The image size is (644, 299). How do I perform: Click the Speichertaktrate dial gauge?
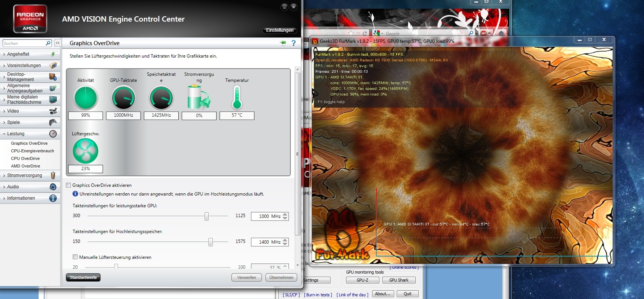pos(161,98)
